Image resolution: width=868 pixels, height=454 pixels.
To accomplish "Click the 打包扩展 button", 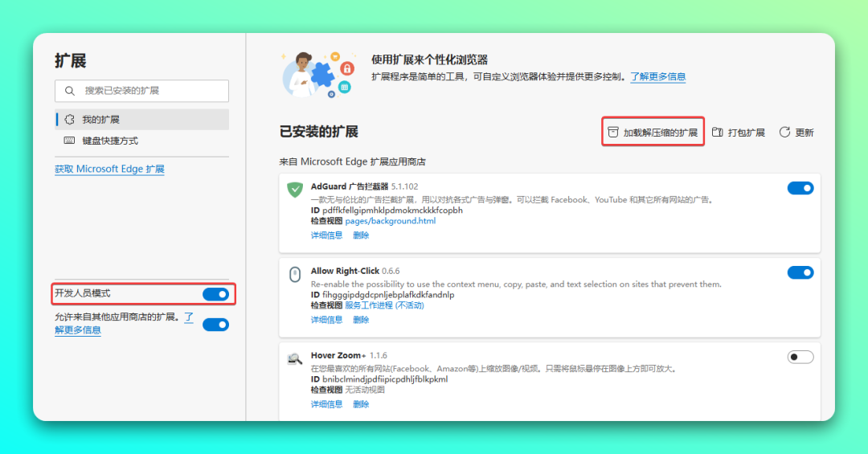I will pos(739,133).
